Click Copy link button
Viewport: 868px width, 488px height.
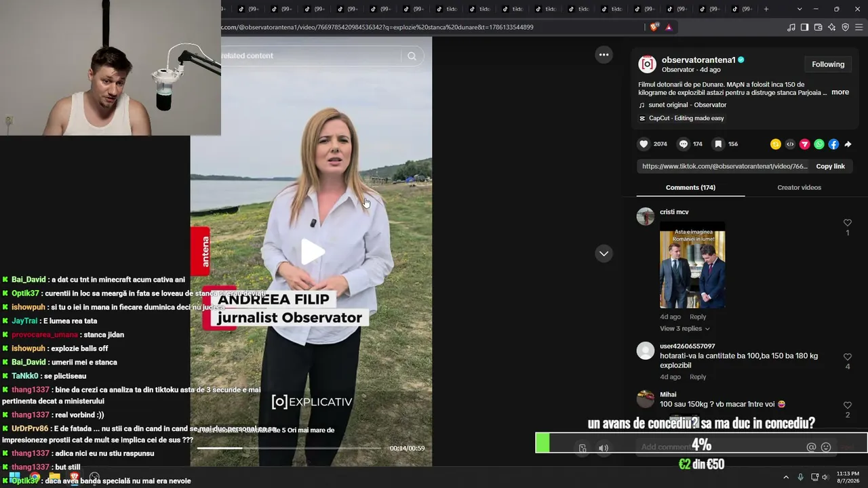(830, 167)
